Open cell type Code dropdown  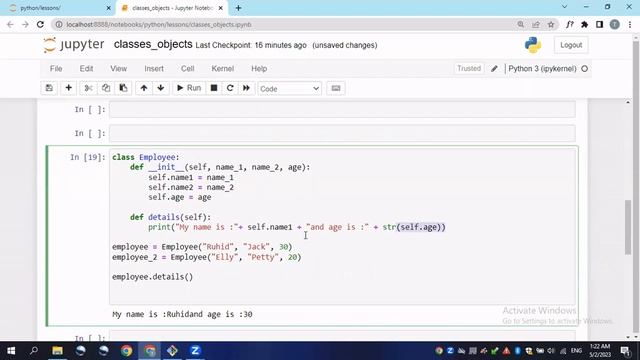pos(289,89)
